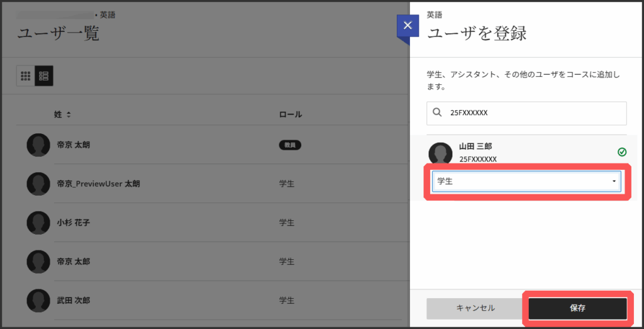Click avatar of 武田 次郎
The height and width of the screenshot is (329, 644).
point(38,300)
